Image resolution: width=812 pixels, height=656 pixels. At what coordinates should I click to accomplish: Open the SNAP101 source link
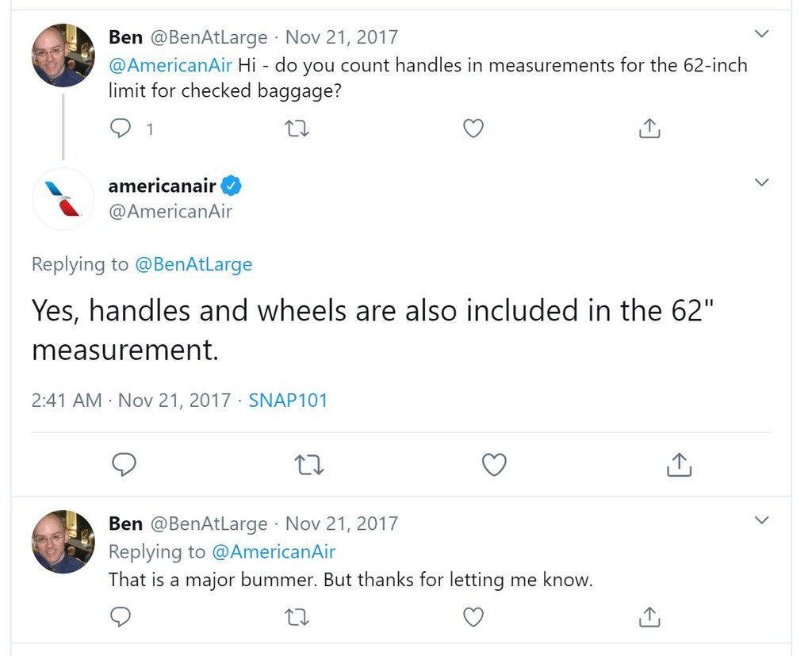[x=288, y=401]
